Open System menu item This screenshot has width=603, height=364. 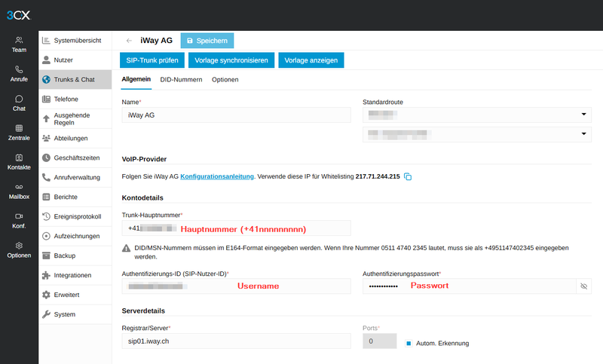[x=75, y=314]
